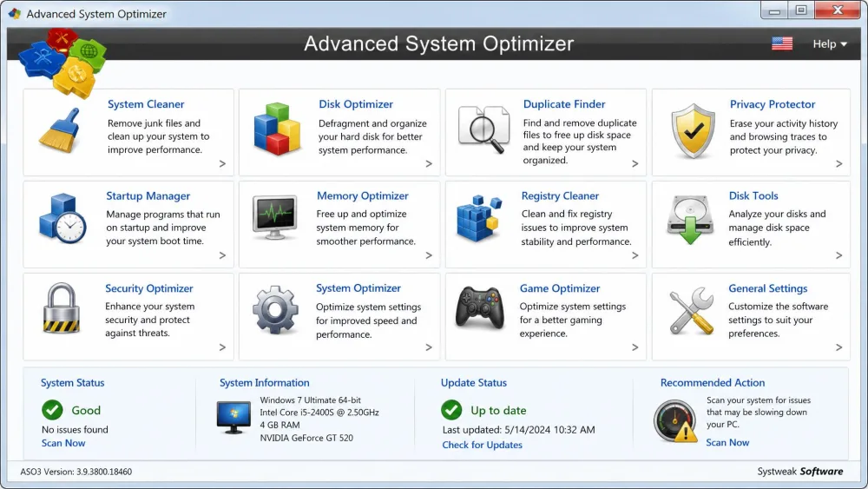
Task: Open the Disk Optimizer title link
Action: click(x=356, y=104)
